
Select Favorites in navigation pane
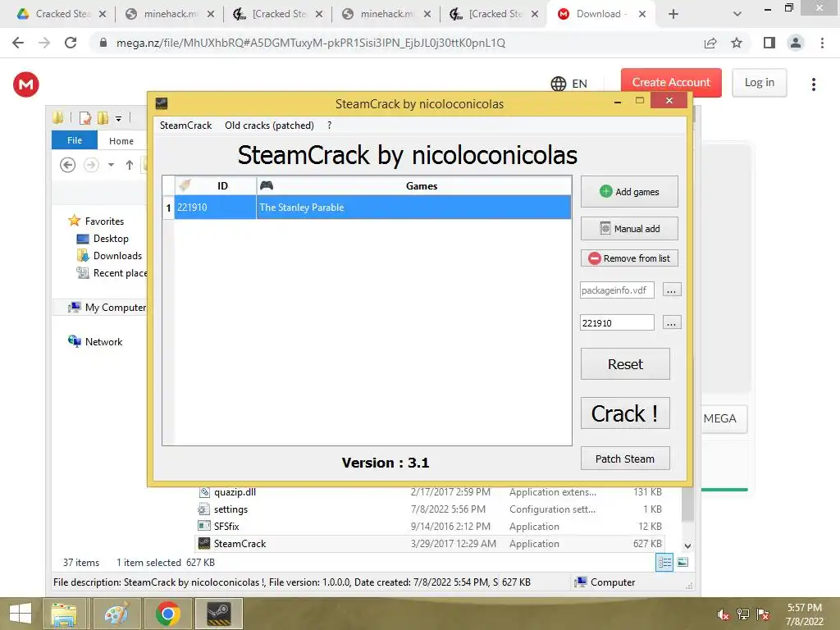click(97, 221)
